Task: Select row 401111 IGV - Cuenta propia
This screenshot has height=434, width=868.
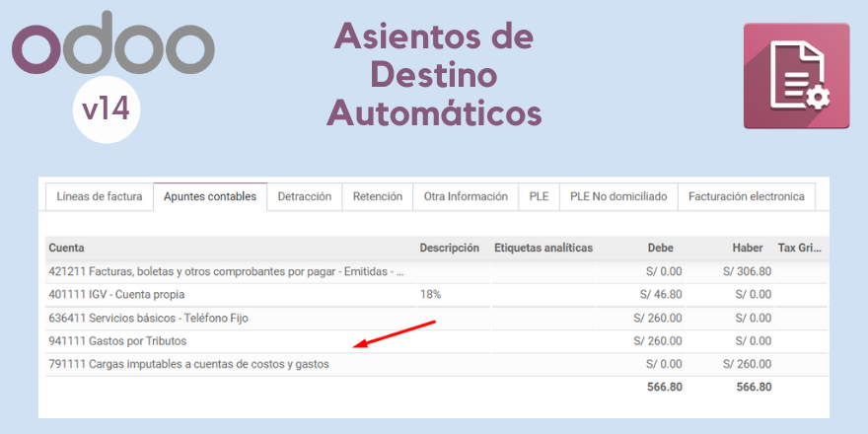Action: (436, 295)
